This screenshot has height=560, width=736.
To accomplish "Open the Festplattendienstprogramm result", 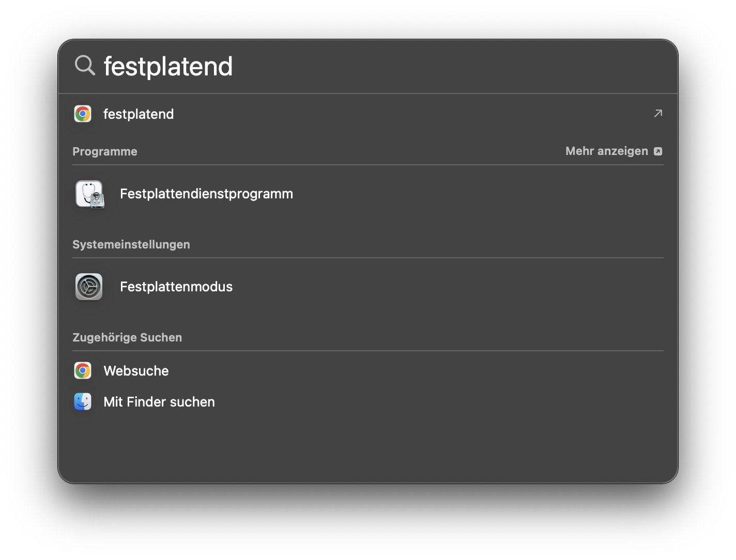I will (x=206, y=194).
